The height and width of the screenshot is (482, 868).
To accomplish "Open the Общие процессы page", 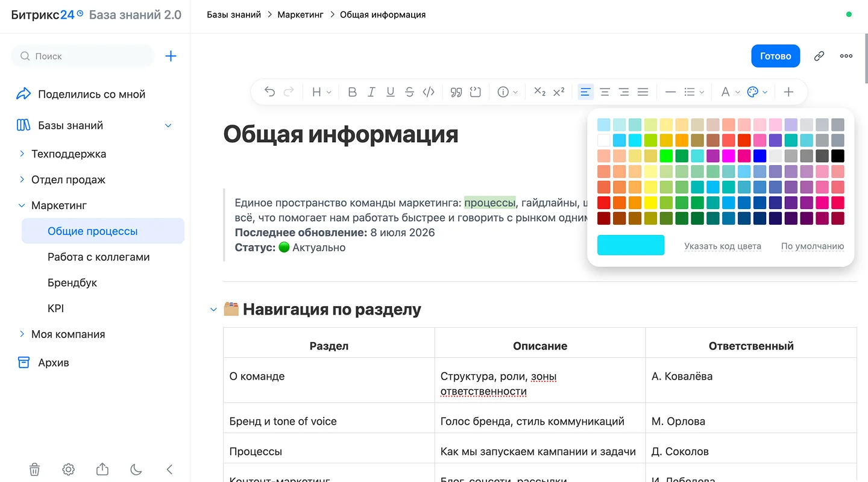I will (103, 231).
